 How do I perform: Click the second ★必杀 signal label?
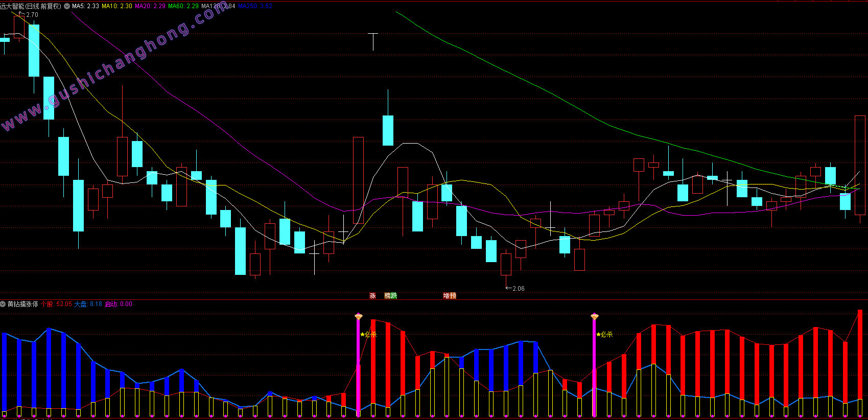coord(604,334)
